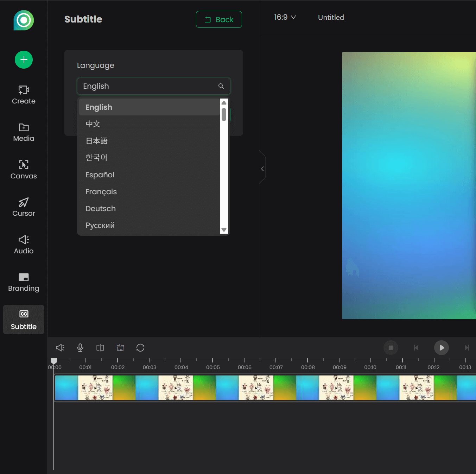The height and width of the screenshot is (474, 476).
Task: Select the split clip tool above the timeline
Action: coord(100,348)
